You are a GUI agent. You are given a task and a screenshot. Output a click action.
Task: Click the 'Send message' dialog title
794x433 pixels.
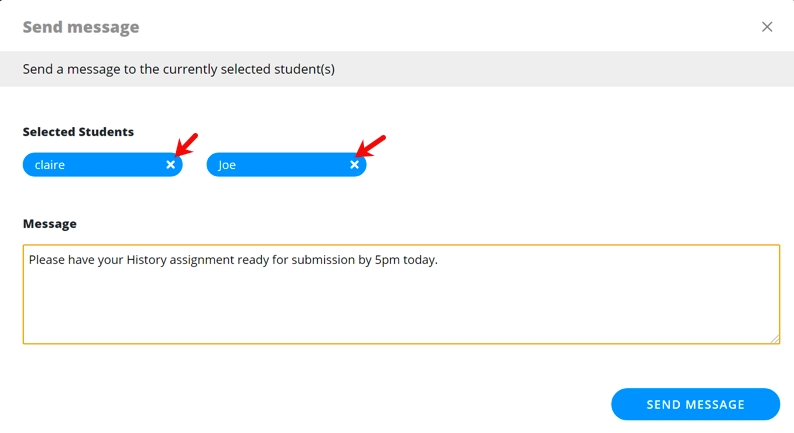coord(81,27)
